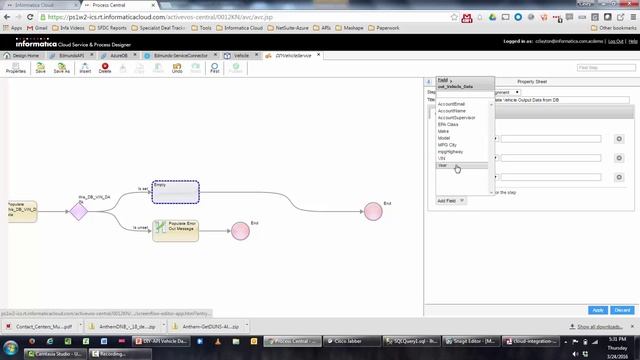Screen dimensions: 640x360
Task: Choose Model from field list
Action: pos(444,138)
